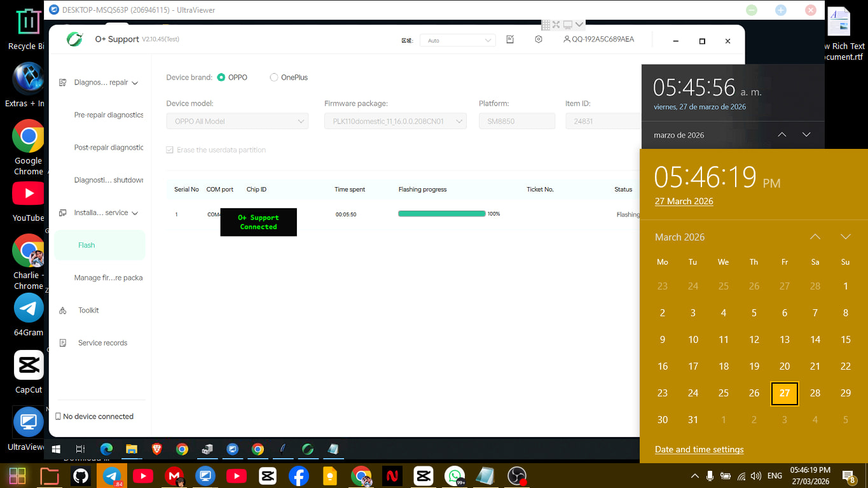Open Date and time settings link
The image size is (868, 488).
click(x=699, y=449)
